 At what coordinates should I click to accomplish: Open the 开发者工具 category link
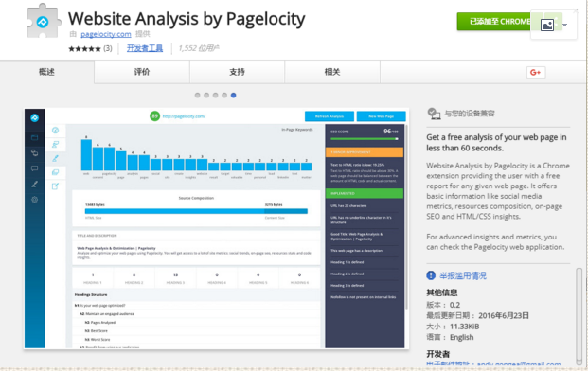tap(145, 48)
